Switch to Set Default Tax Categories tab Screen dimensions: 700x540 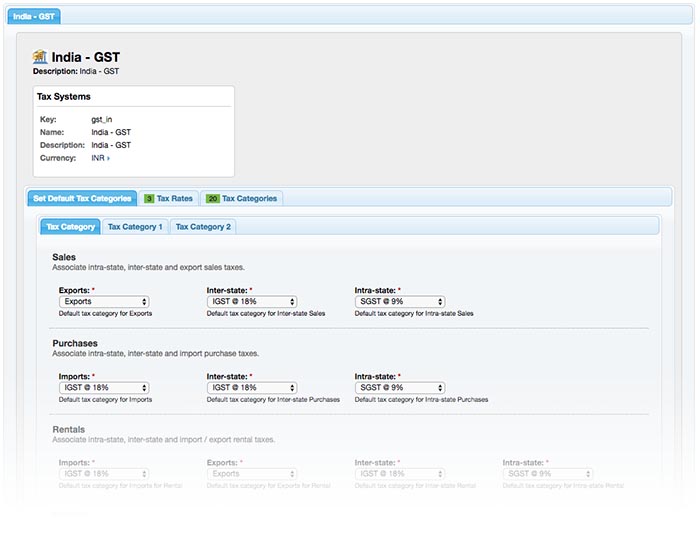point(82,199)
